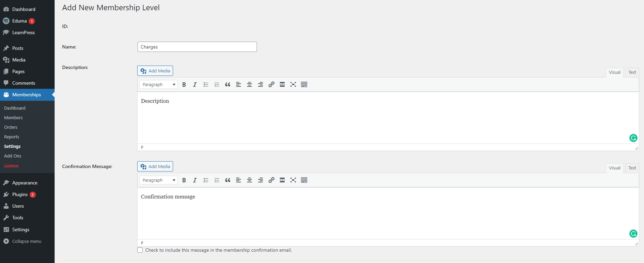644x263 pixels.
Task: Click Add Media above the Confirmation Message editor
Action: pyautogui.click(x=155, y=166)
